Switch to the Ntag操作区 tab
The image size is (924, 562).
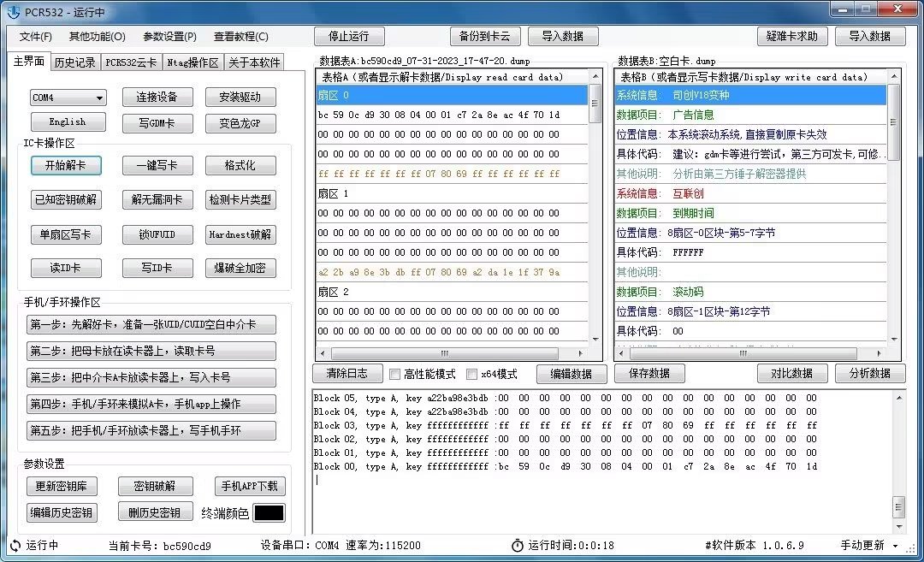coord(192,62)
